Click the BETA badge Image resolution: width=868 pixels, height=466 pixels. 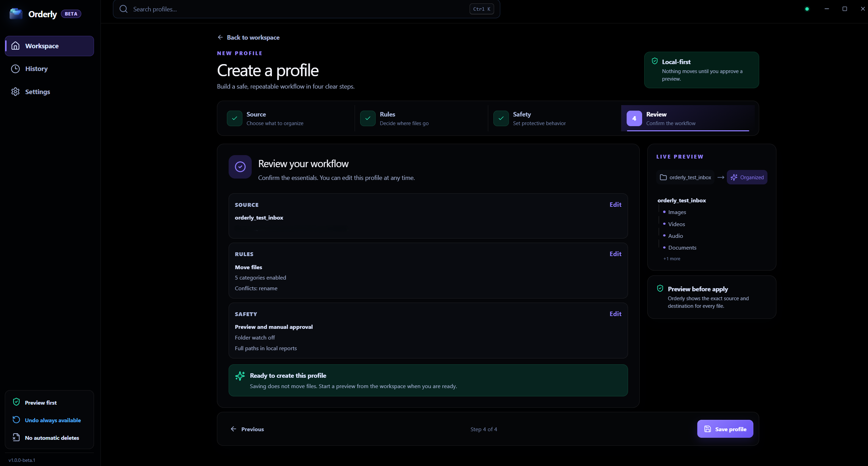point(71,14)
